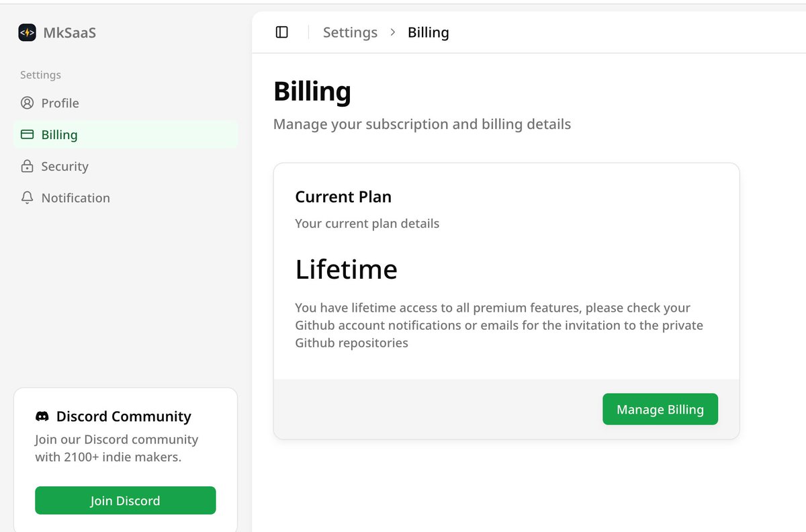
Task: Click the Current Plan card title
Action: tap(343, 197)
